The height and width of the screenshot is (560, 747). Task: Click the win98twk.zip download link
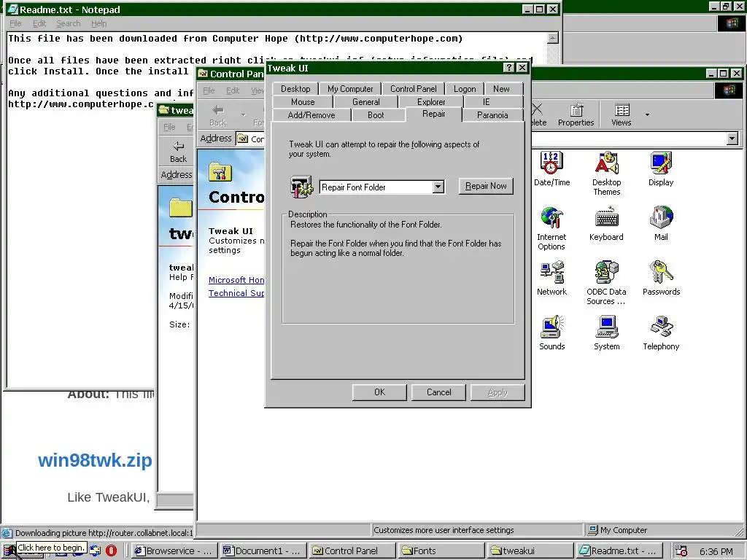95,461
